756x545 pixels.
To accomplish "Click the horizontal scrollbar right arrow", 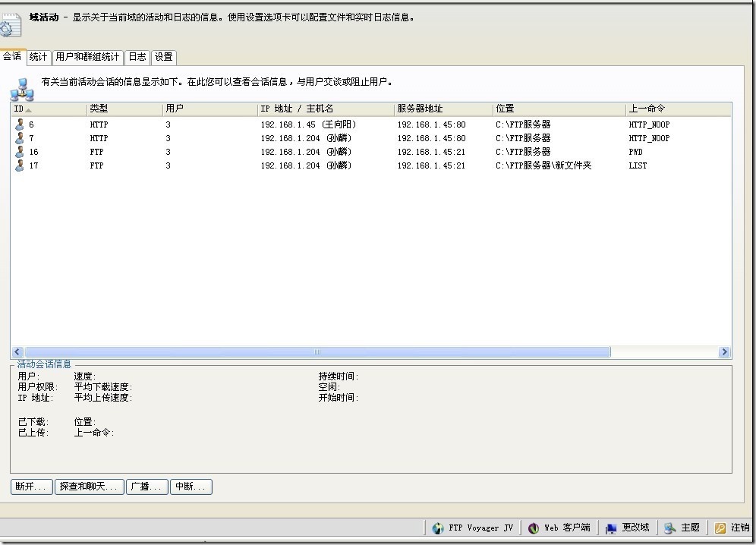I will pos(725,352).
